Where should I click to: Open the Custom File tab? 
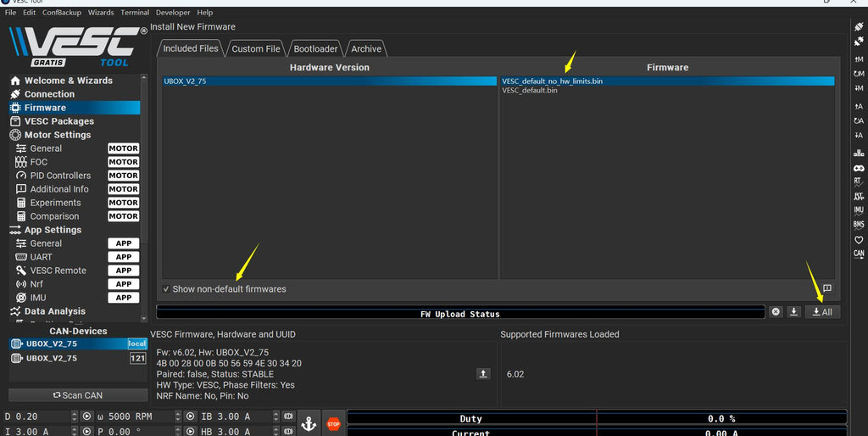click(x=256, y=48)
